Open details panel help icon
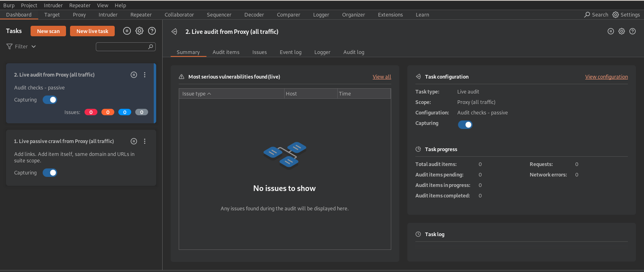The width and height of the screenshot is (644, 272). point(632,31)
